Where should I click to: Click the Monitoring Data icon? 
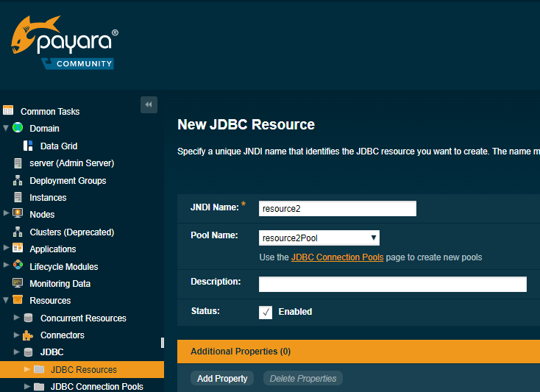click(x=18, y=283)
